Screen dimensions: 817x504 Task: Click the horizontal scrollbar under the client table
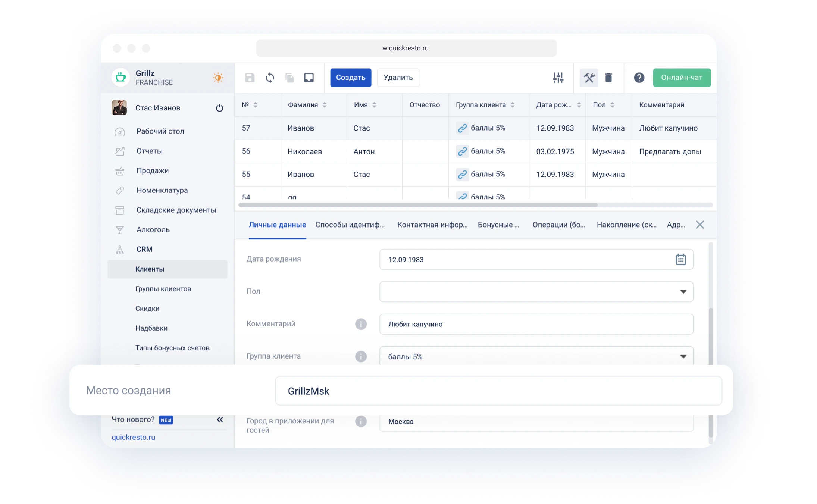pyautogui.click(x=418, y=204)
